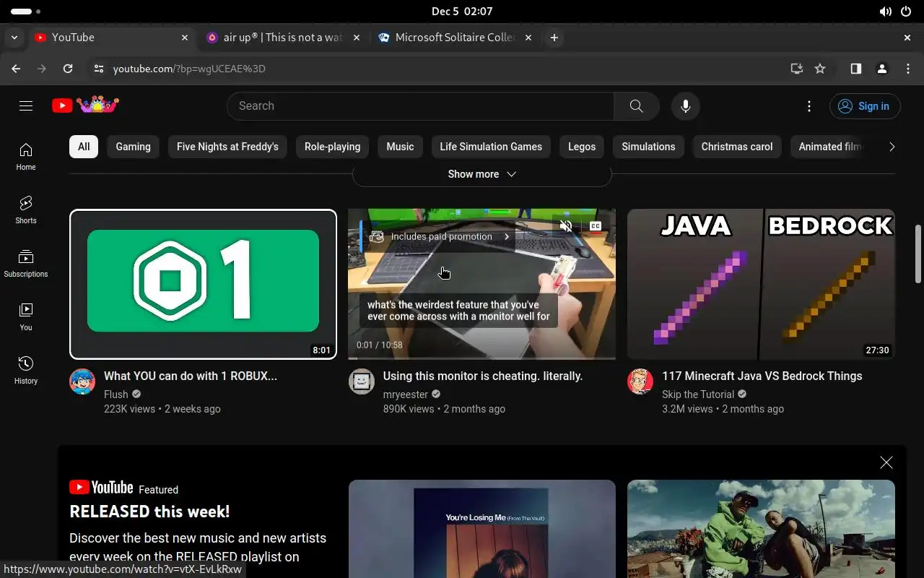Open a new browser tab
This screenshot has width=924, height=578.
click(x=554, y=38)
